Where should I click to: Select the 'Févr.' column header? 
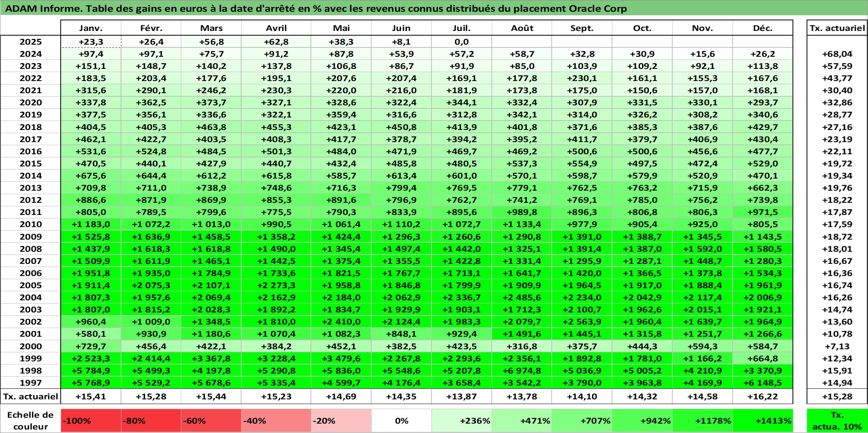tap(151, 28)
